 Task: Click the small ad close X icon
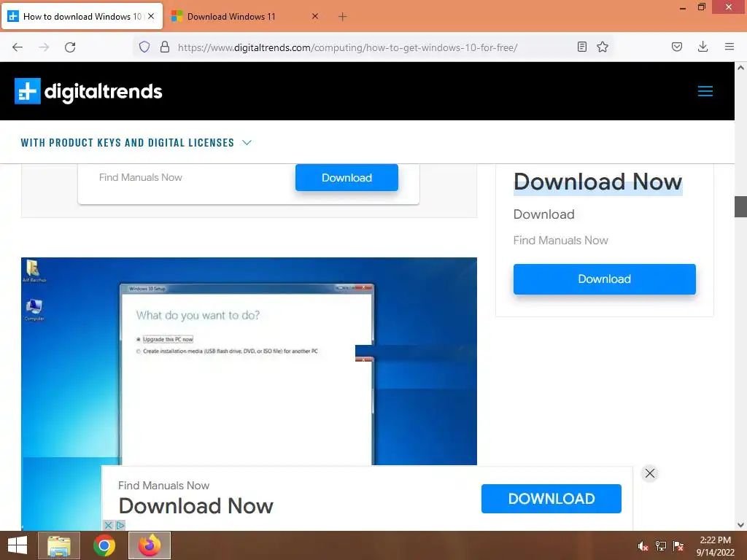click(x=109, y=525)
